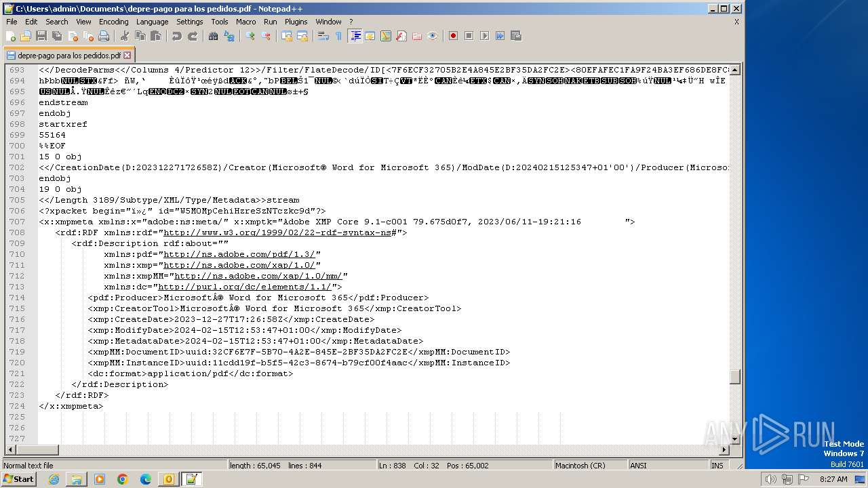The image size is (868, 488).
Task: Click the Playback macro icon
Action: pyautogui.click(x=484, y=36)
